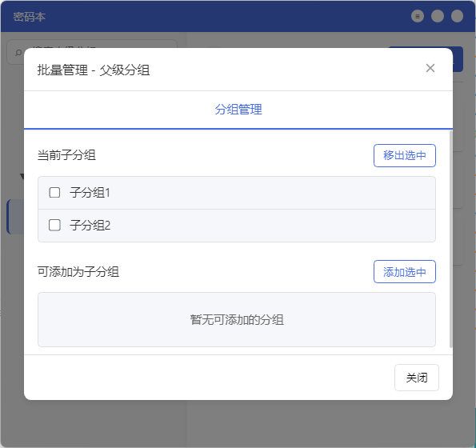This screenshot has width=476, height=448.
Task: Check the 子分组2 checkbox
Action: click(x=54, y=226)
